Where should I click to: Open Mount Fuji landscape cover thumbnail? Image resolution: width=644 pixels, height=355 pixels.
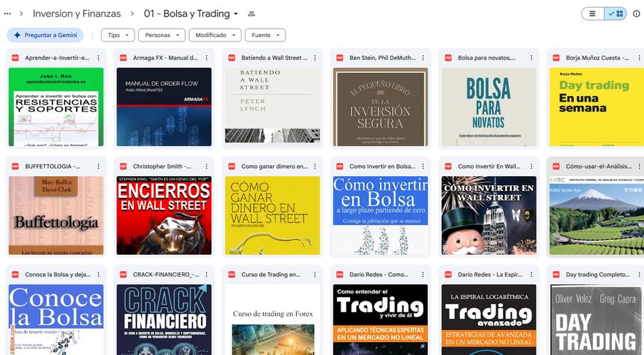tap(597, 215)
